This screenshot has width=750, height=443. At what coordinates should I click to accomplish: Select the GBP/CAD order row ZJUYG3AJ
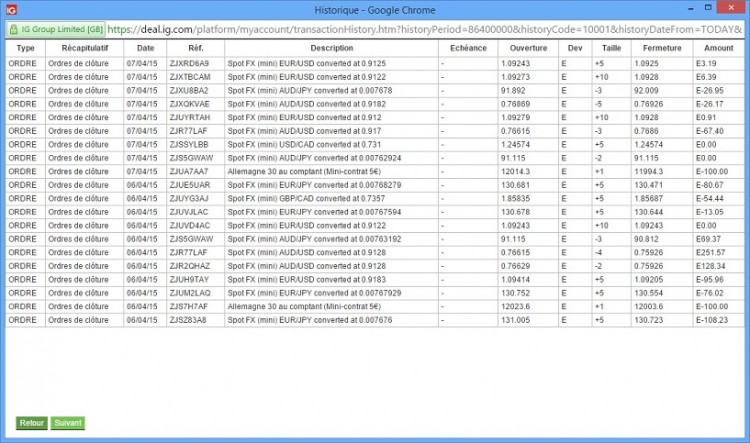pyautogui.click(x=375, y=199)
